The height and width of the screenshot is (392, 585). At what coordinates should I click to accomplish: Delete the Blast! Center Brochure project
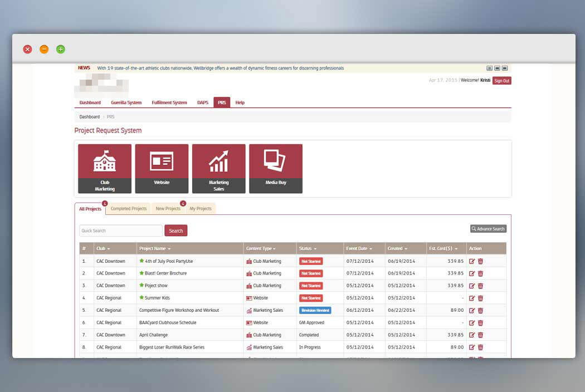pos(480,274)
